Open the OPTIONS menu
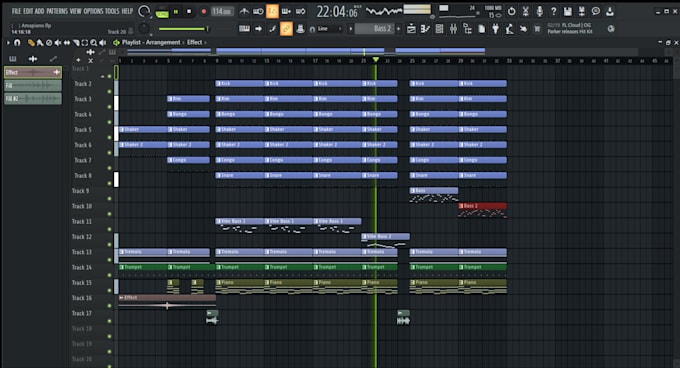680x368 pixels. [93, 11]
